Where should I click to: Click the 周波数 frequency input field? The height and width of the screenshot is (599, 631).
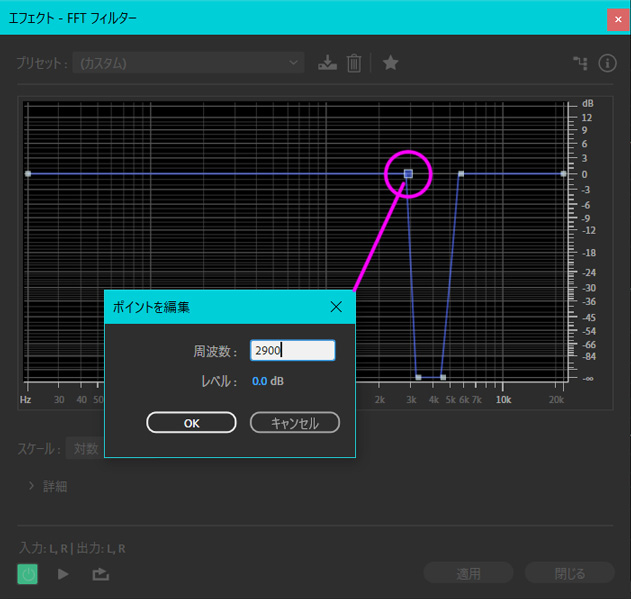coord(292,350)
